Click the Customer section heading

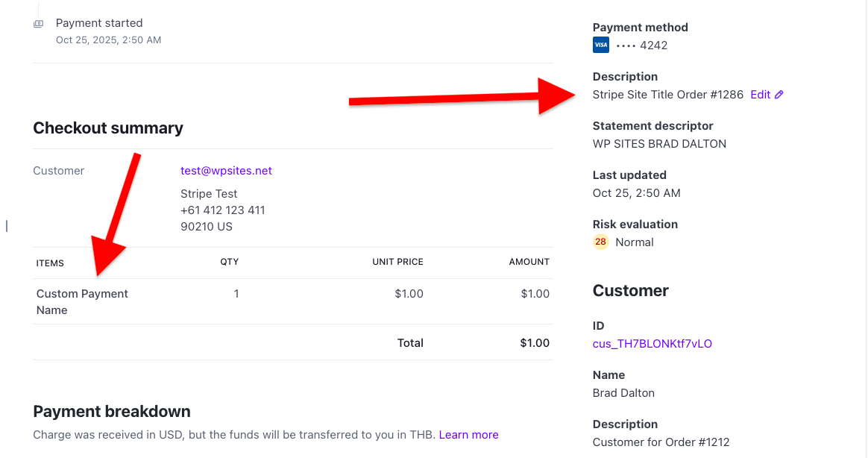pos(630,291)
